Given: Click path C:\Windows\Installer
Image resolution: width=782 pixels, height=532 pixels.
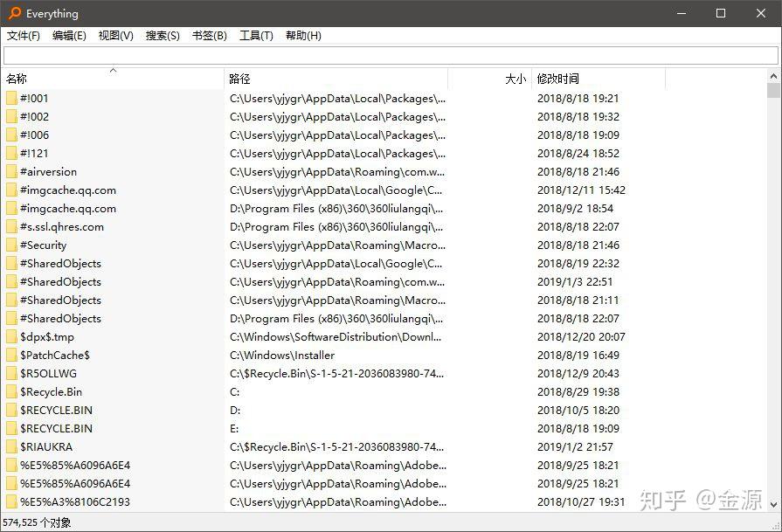Looking at the screenshot, I should (282, 355).
